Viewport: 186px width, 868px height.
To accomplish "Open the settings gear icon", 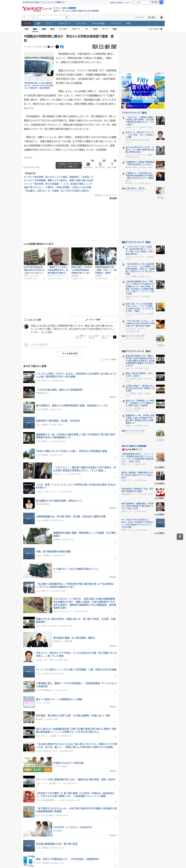I will pos(161,17).
